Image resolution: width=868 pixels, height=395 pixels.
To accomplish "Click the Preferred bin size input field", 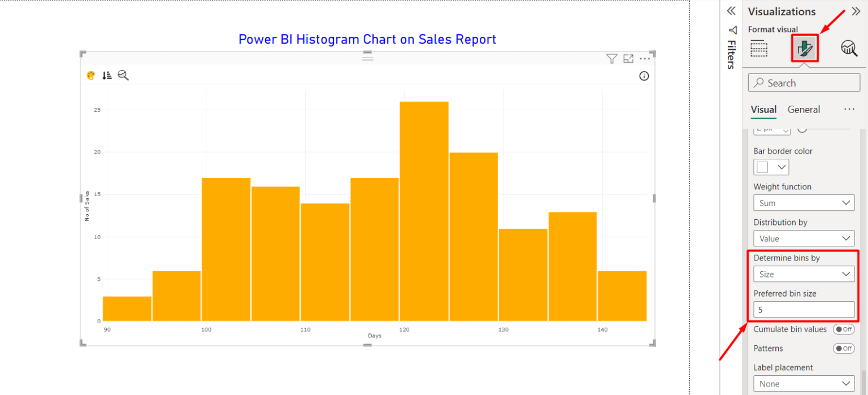I will tap(804, 309).
